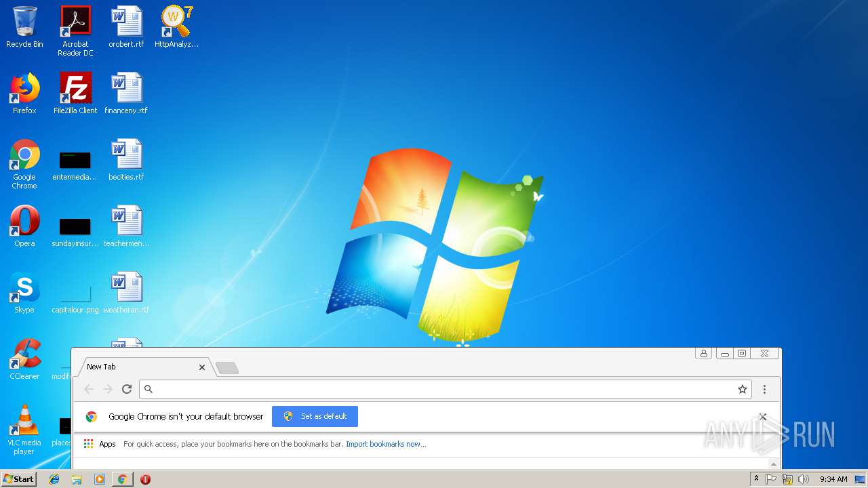The height and width of the screenshot is (488, 868).
Task: Bookmark this page with star icon
Action: [743, 389]
